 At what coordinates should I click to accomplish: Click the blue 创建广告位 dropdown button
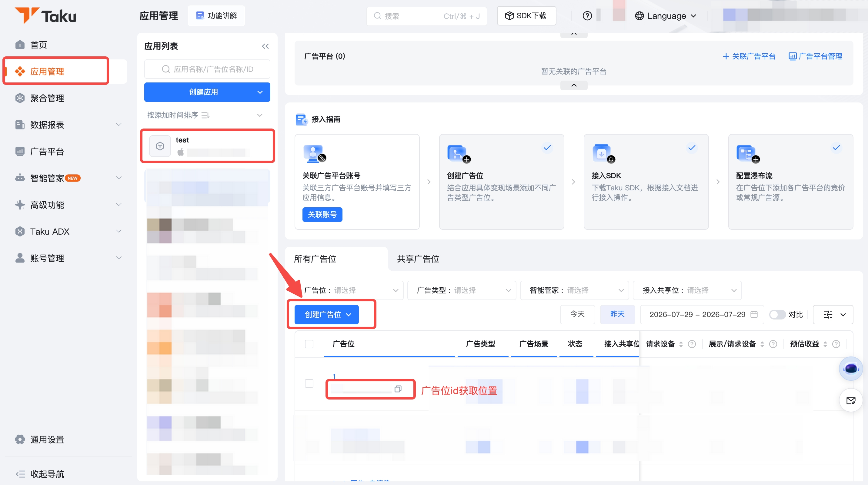point(326,314)
